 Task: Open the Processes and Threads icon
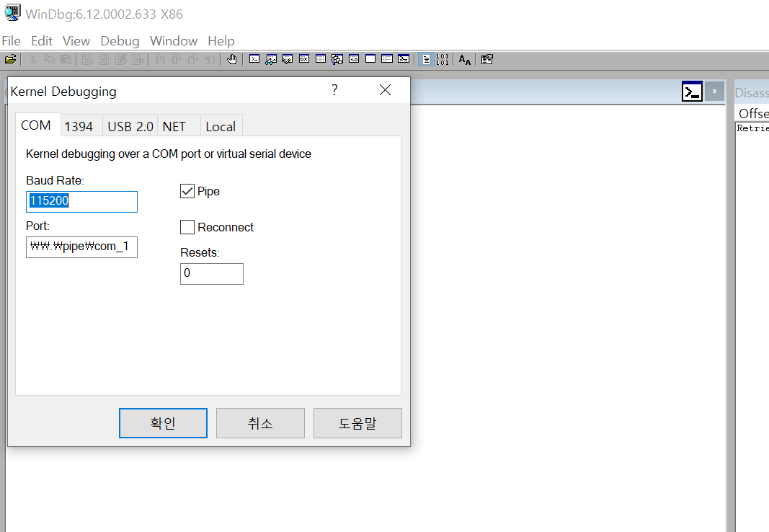pos(388,59)
